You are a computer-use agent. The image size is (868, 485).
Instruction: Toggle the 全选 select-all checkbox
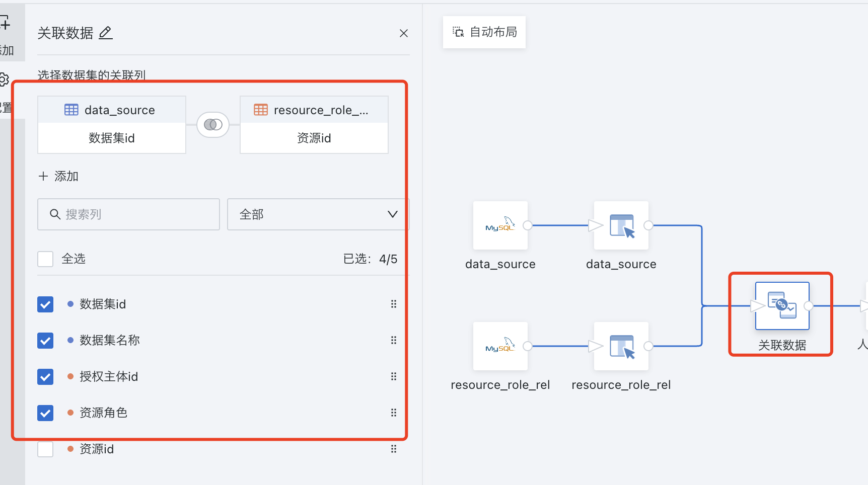tap(45, 259)
